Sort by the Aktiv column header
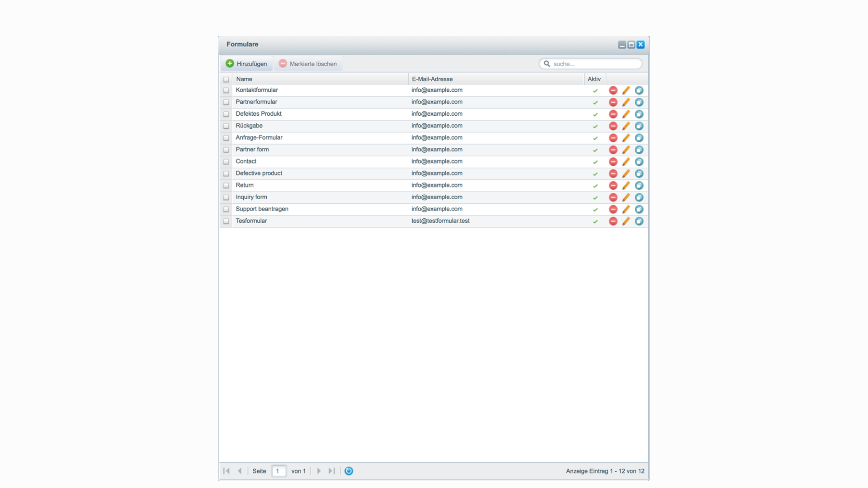 [595, 79]
